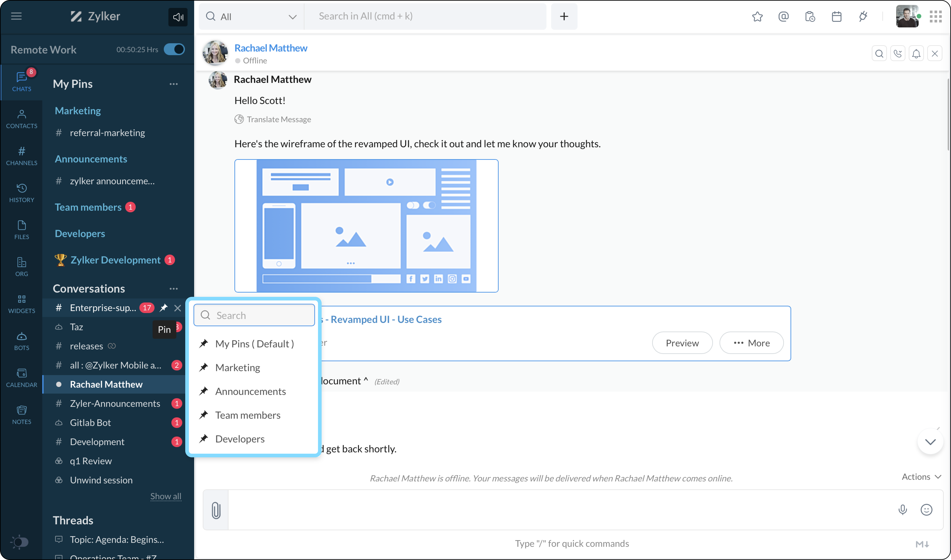Screen dimensions: 951x560
Task: Turn off the Remote Work toggle
Action: 174,49
